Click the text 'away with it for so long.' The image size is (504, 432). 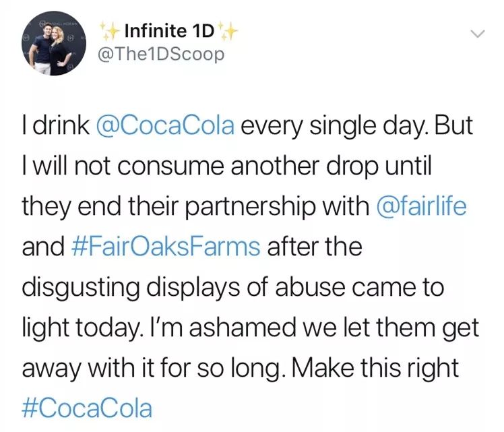154,368
